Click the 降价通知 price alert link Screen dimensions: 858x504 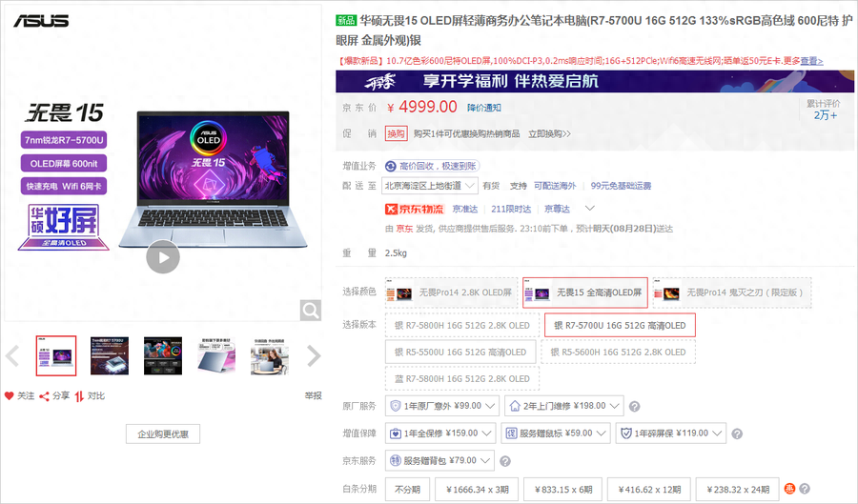(483, 108)
